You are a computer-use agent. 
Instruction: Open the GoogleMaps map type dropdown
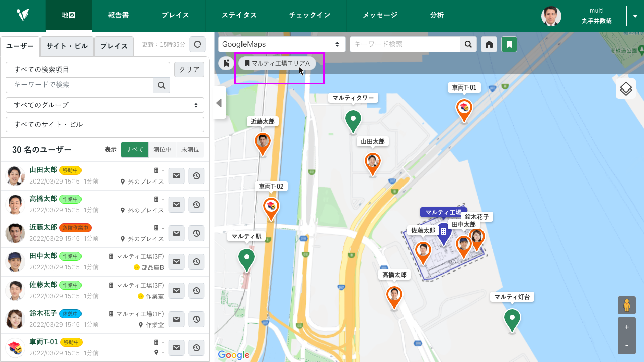coord(282,44)
